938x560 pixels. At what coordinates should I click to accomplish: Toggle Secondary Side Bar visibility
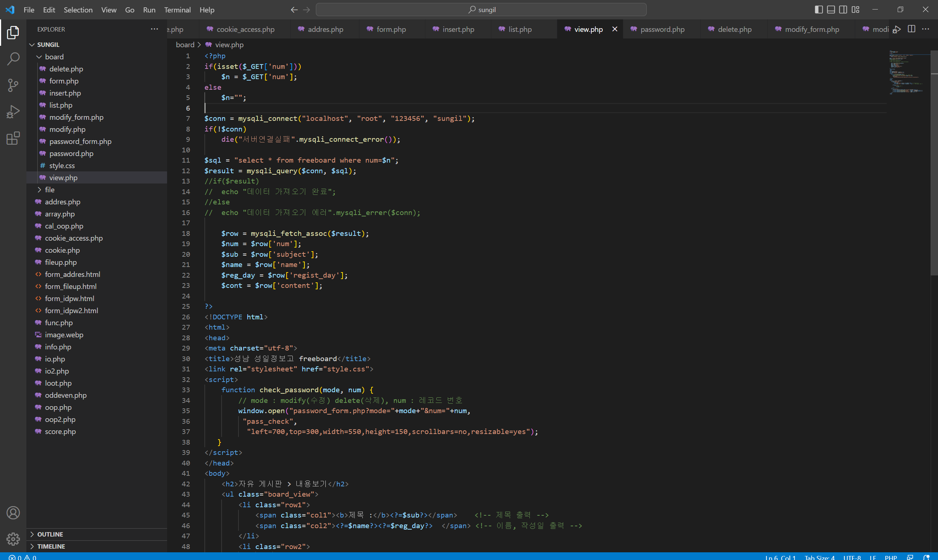[843, 10]
